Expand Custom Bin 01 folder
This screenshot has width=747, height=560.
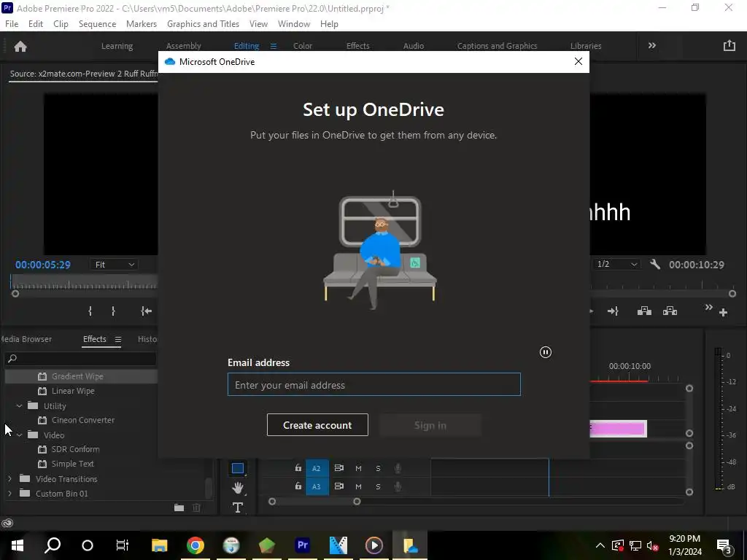coord(9,494)
